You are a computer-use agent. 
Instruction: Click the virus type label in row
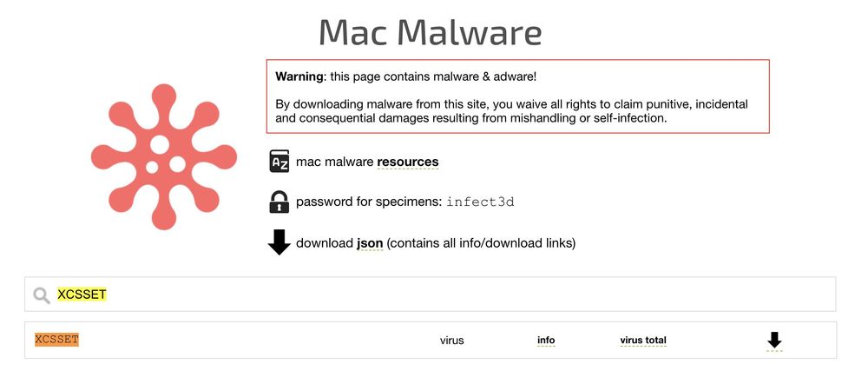coord(451,341)
